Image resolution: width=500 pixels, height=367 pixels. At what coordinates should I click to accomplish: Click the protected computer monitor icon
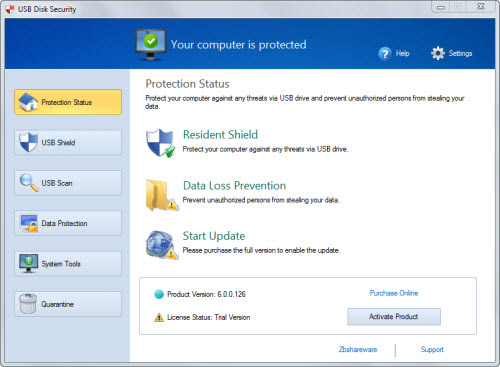pos(151,45)
